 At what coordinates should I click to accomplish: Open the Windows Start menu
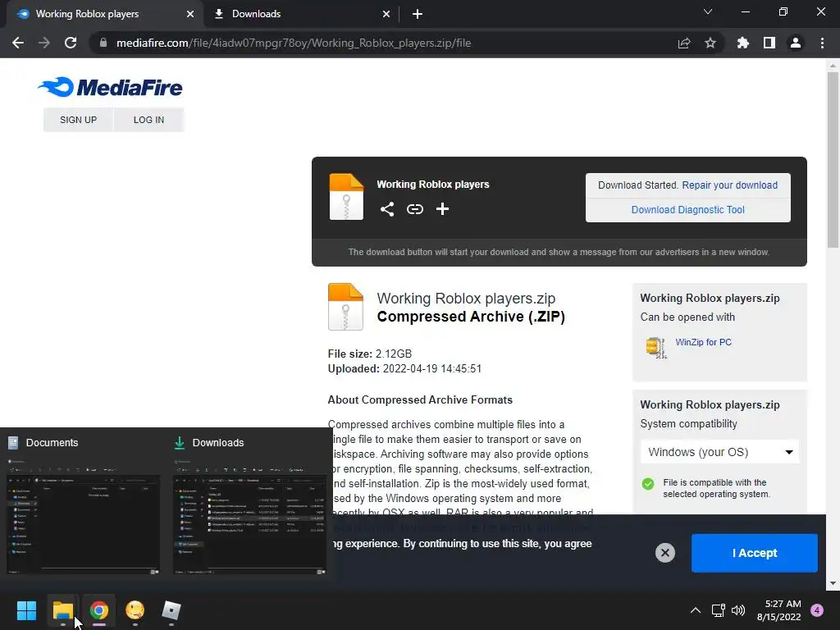pos(26,610)
